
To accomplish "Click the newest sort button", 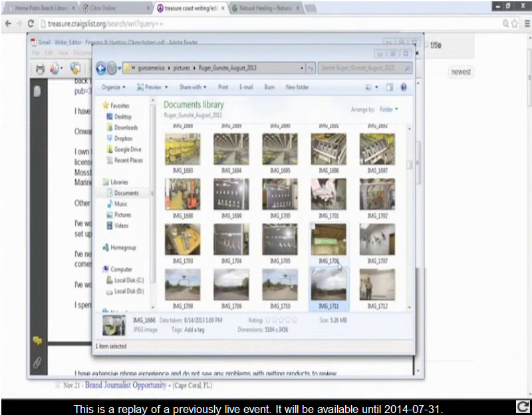I will (x=461, y=72).
